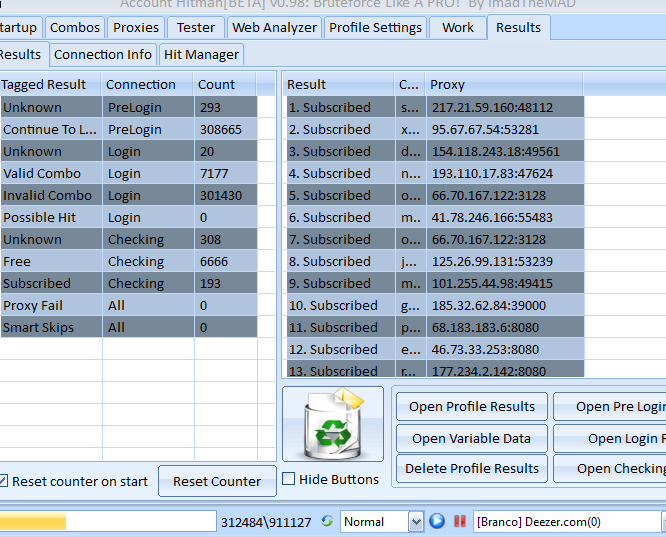666x537 pixels.
Task: Click Delete Profile Results button
Action: pyautogui.click(x=472, y=468)
